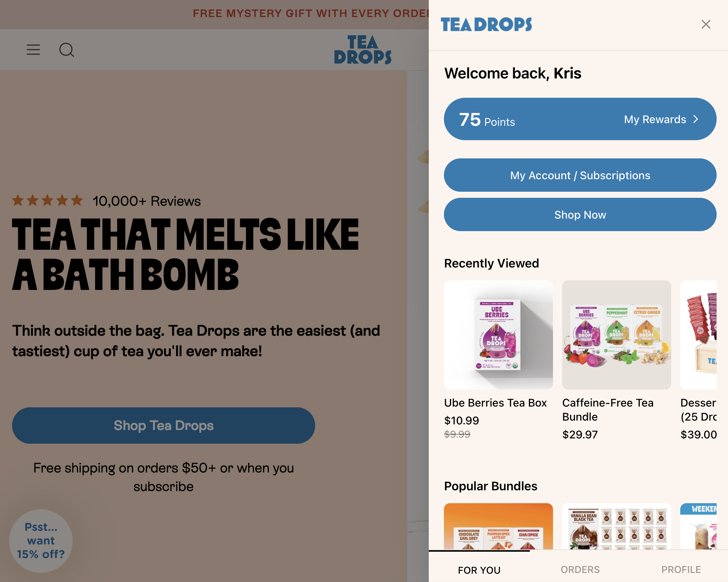Viewport: 728px width, 582px height.
Task: Open the Caffeine-Free Tea Bundle image
Action: (x=616, y=335)
